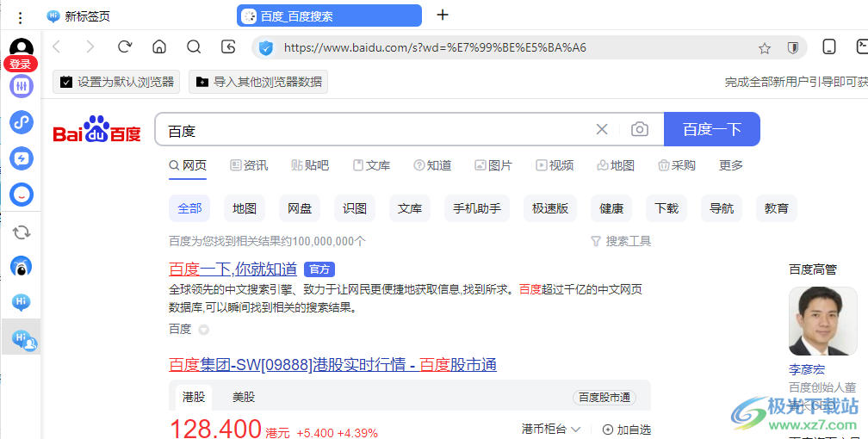This screenshot has height=439, width=868.
Task: Clear the Baidu search box with X
Action: (602, 129)
